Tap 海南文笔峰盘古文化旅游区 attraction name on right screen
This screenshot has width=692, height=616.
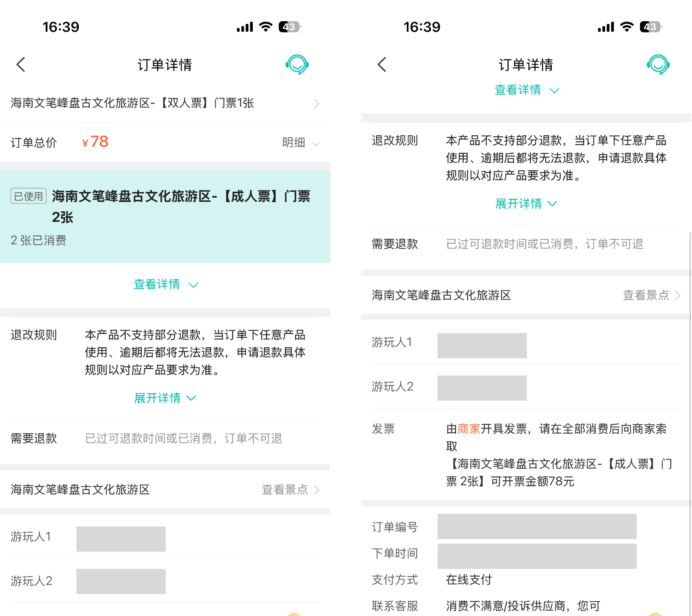coord(442,295)
